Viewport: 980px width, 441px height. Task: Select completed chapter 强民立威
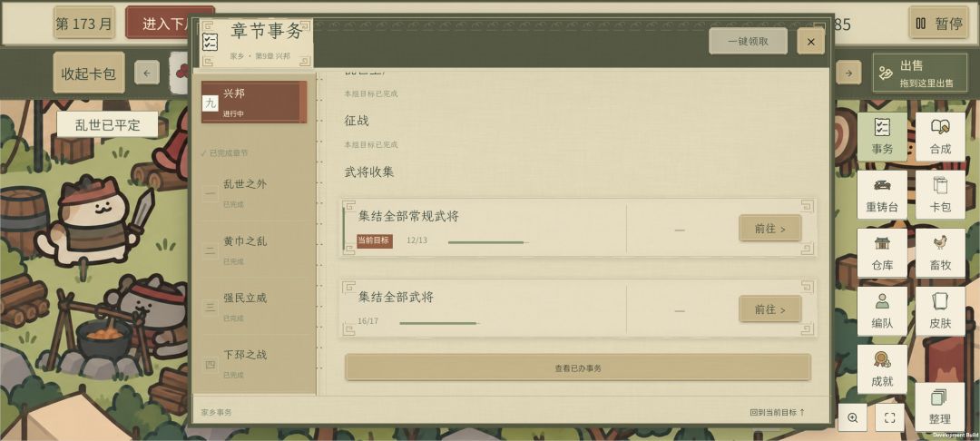point(254,306)
